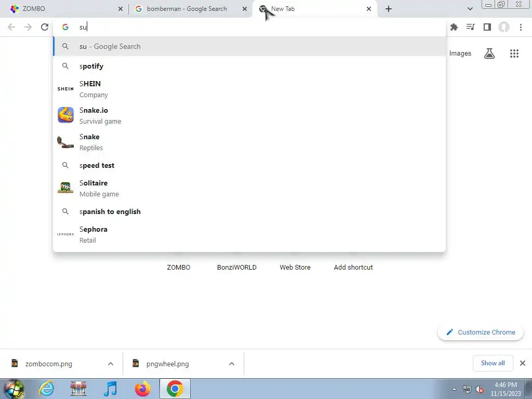Viewport: 532px width, 399px height.
Task: Open the Windows Start menu
Action: (x=14, y=389)
